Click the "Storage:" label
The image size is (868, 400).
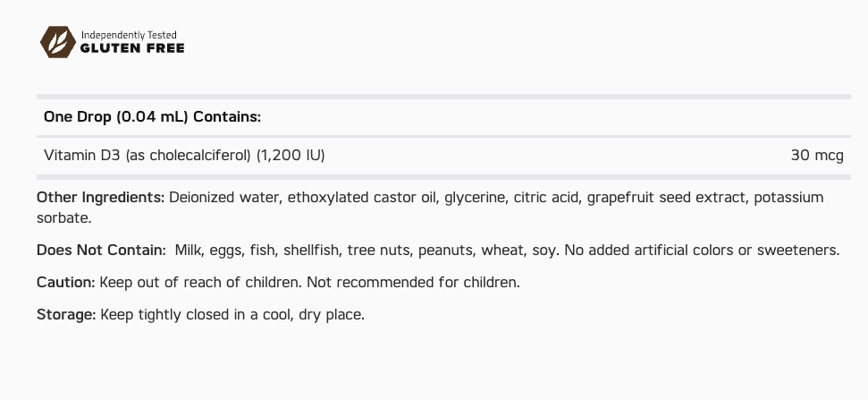coord(66,314)
